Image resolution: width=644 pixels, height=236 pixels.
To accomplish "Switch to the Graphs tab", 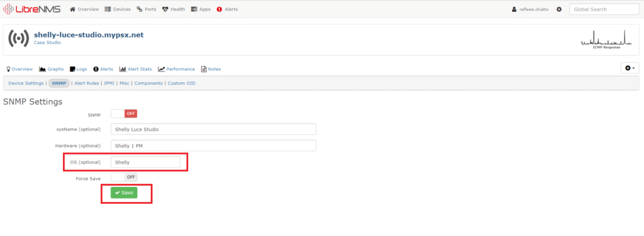I will pos(52,69).
